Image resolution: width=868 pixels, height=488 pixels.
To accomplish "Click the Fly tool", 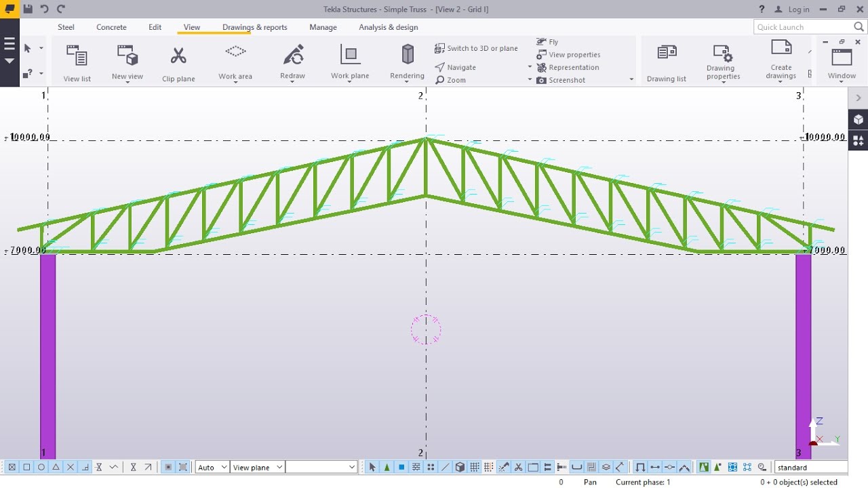I will [x=547, y=42].
